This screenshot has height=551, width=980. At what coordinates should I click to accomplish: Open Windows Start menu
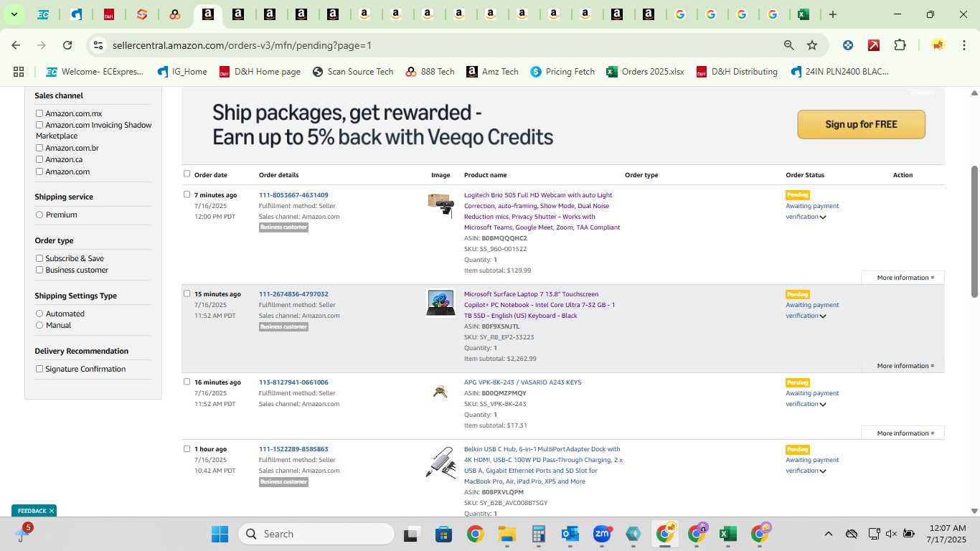220,534
